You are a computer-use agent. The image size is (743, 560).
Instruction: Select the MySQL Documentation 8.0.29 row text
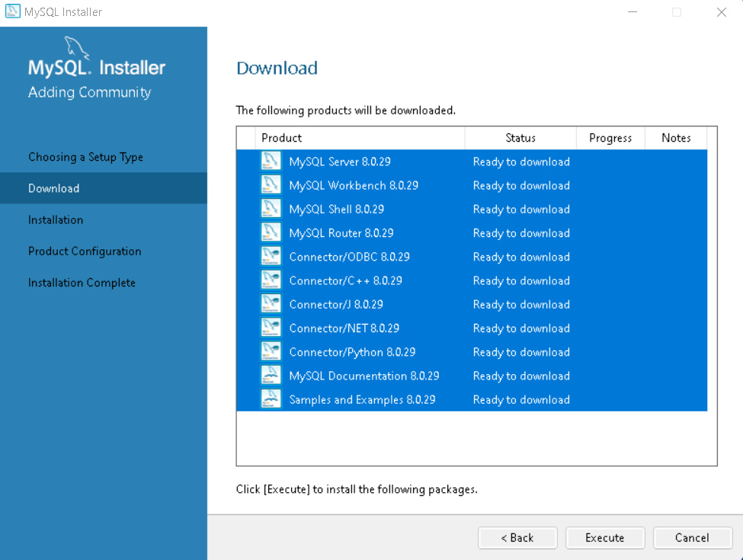coord(364,376)
